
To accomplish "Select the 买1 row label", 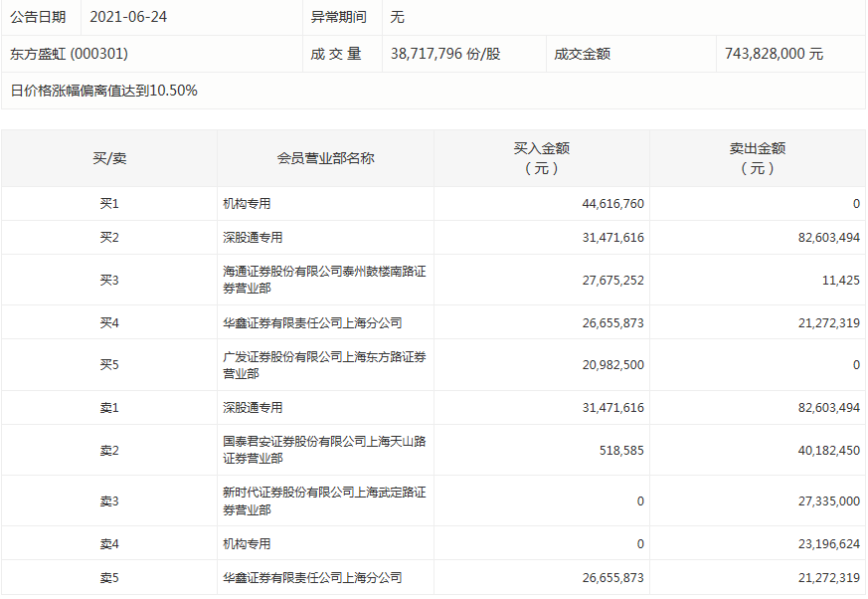I will tap(109, 204).
